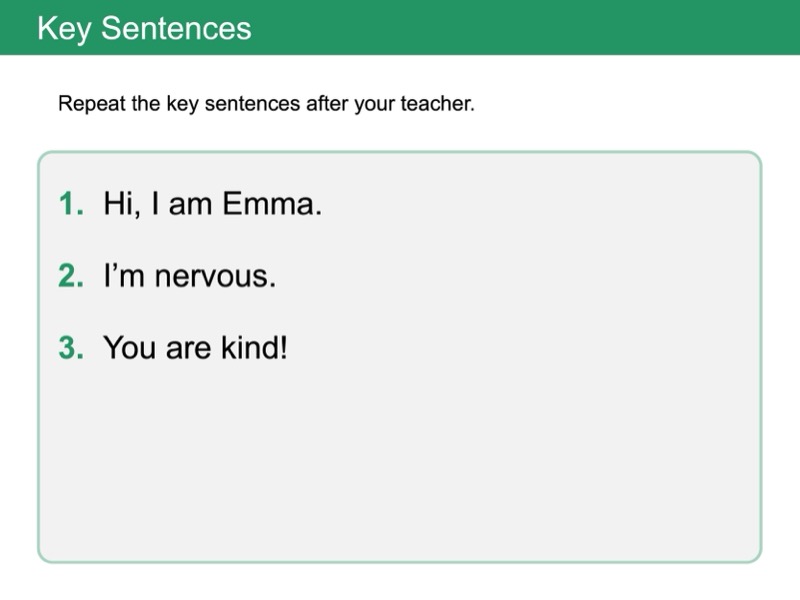
Task: Click the word "after" in the instruction line
Action: [x=325, y=104]
